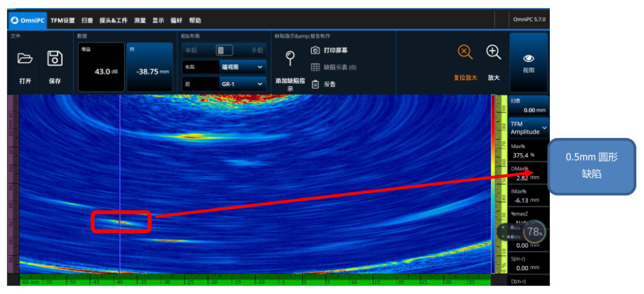Click the OmniPC logo button
The image size is (644, 294).
click(27, 20)
